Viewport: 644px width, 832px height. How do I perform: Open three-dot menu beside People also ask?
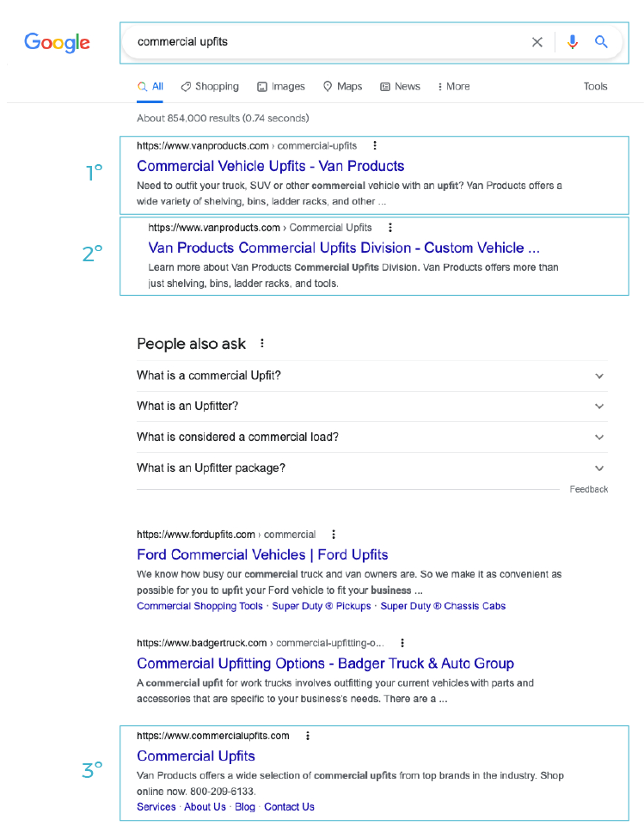(x=262, y=344)
